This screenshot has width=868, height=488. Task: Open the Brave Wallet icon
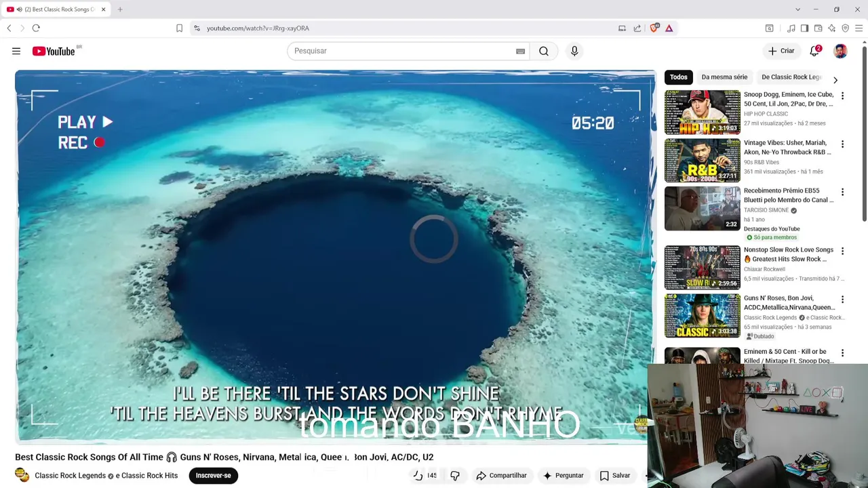[818, 28]
